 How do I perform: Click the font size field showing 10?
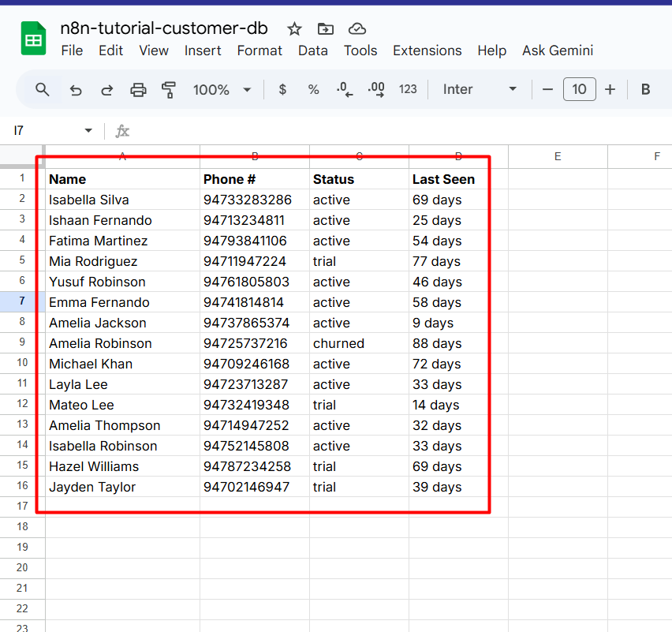579,90
